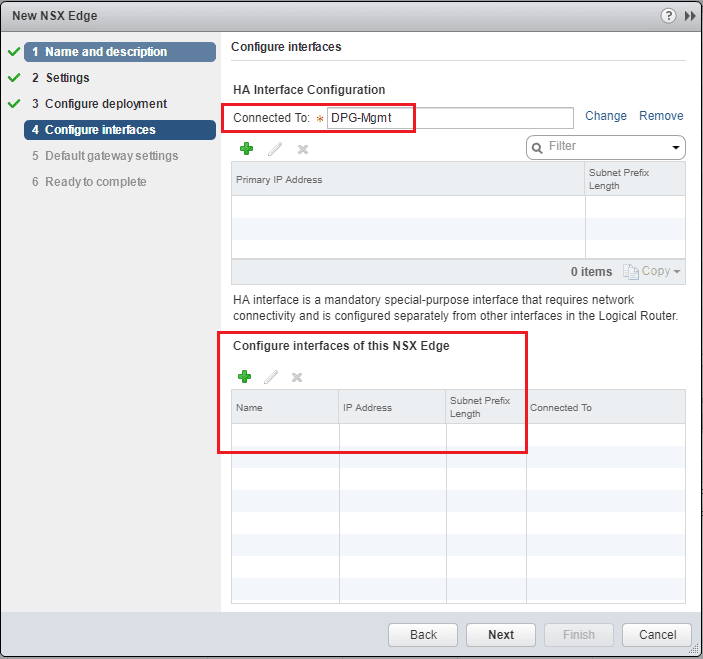Go to step 1 Name and description
This screenshot has height=659, width=703.
[x=120, y=52]
